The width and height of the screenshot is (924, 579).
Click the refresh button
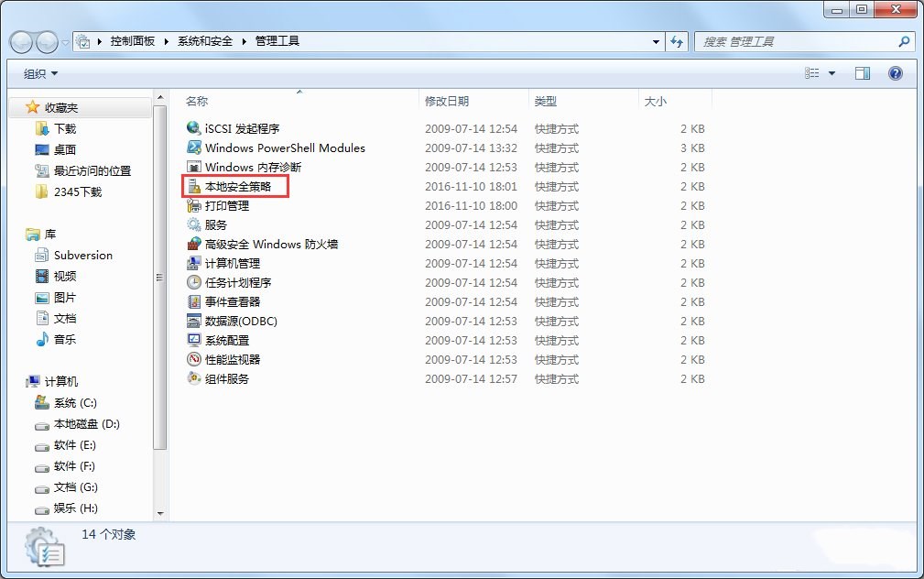point(677,40)
